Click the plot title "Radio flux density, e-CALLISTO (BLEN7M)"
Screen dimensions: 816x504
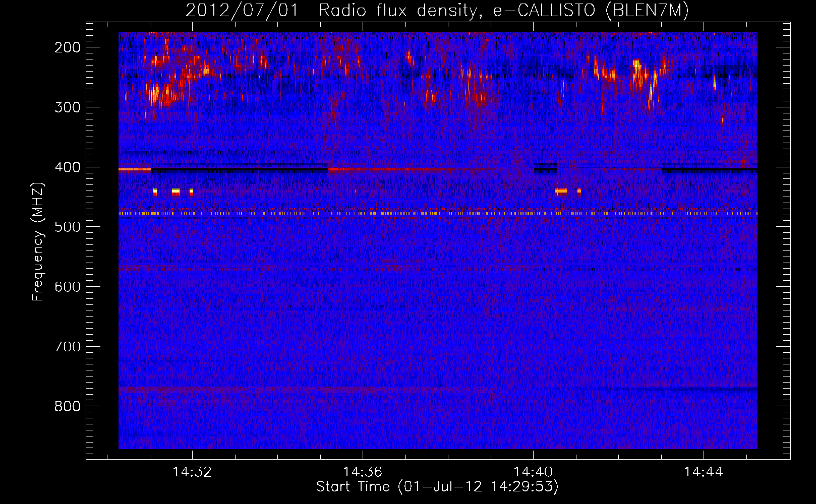tap(503, 11)
